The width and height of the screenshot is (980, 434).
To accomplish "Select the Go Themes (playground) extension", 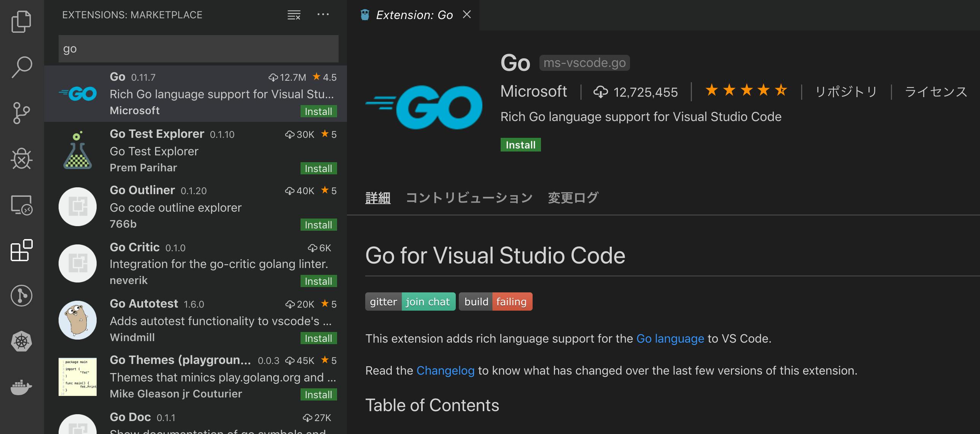I will [x=196, y=377].
